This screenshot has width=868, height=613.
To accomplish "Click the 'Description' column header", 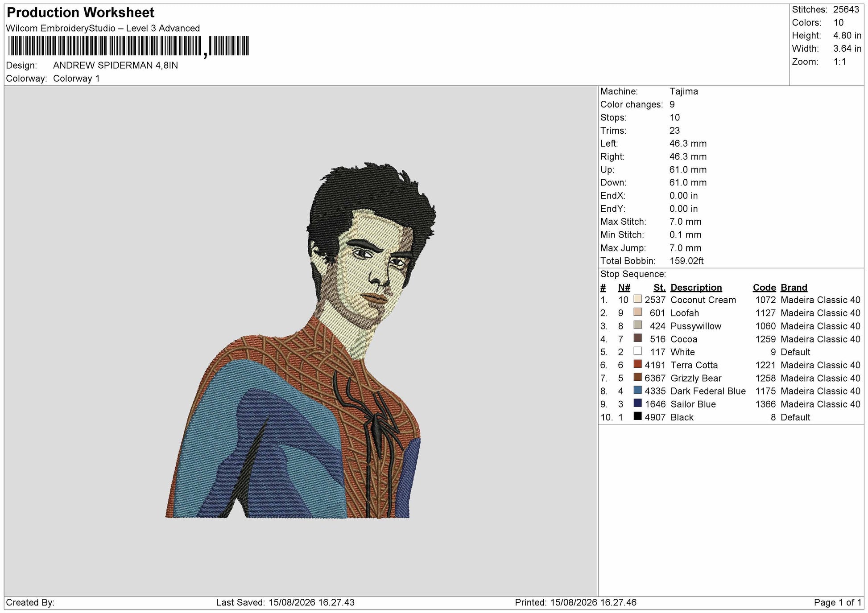I will 696,288.
